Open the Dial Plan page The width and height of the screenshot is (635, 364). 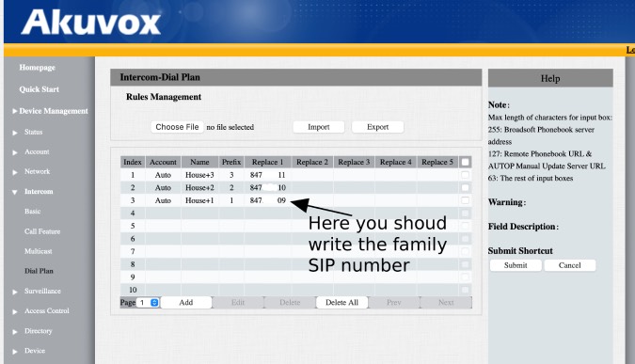pyautogui.click(x=39, y=271)
